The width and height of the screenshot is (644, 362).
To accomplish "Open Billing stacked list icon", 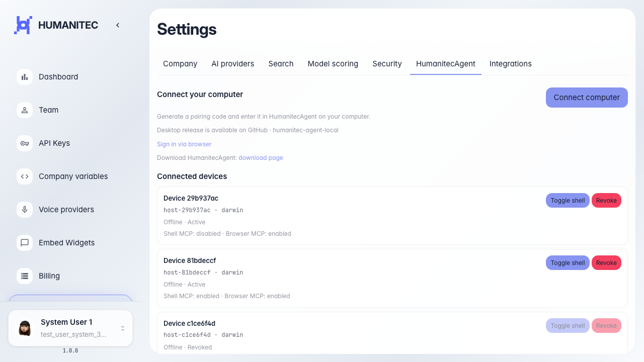I will coord(25,276).
